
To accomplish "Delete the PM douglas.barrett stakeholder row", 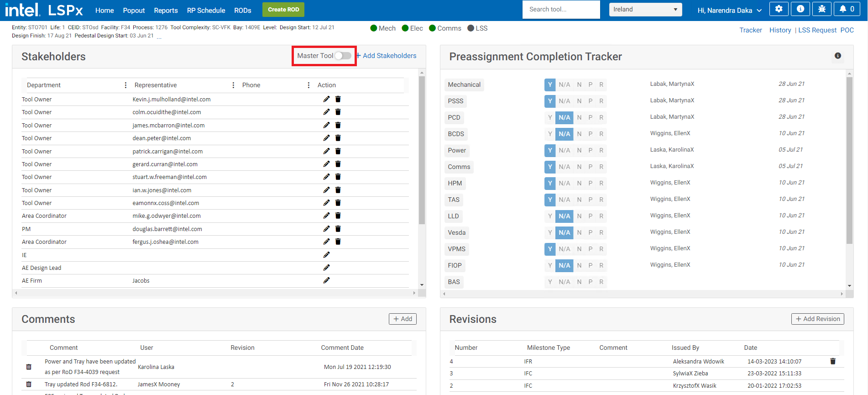I will click(x=338, y=229).
